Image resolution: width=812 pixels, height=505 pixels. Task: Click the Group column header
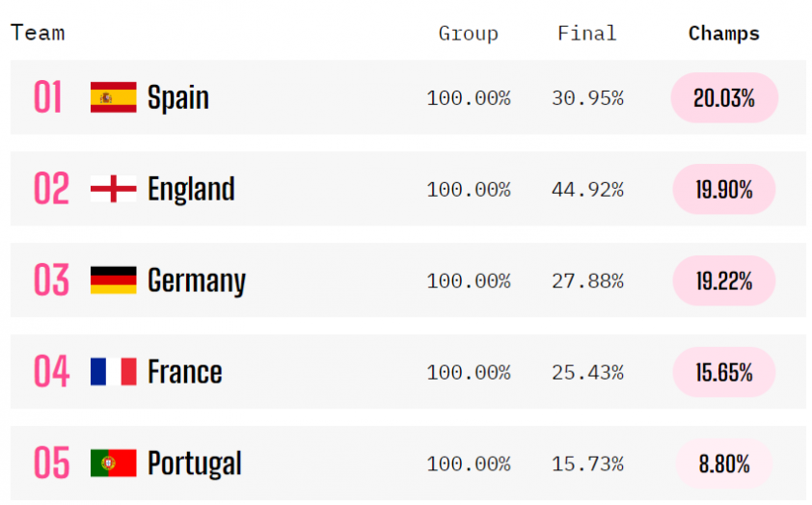[468, 34]
